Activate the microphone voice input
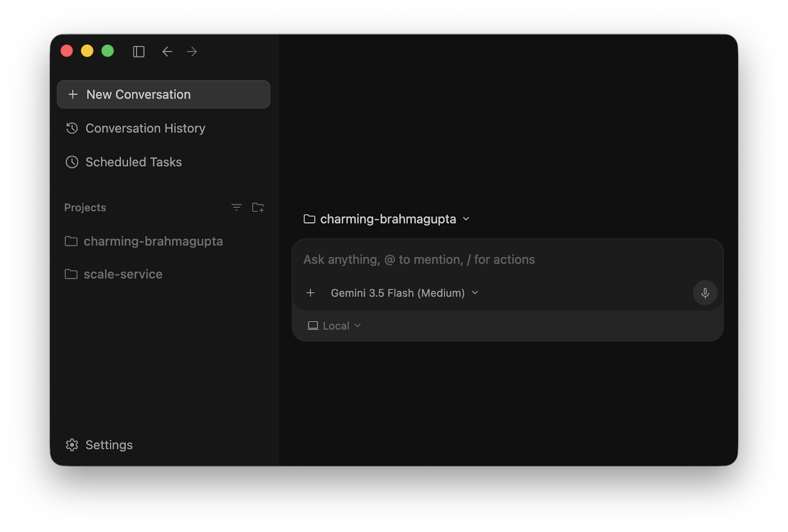Image resolution: width=788 pixels, height=532 pixels. [x=705, y=293]
